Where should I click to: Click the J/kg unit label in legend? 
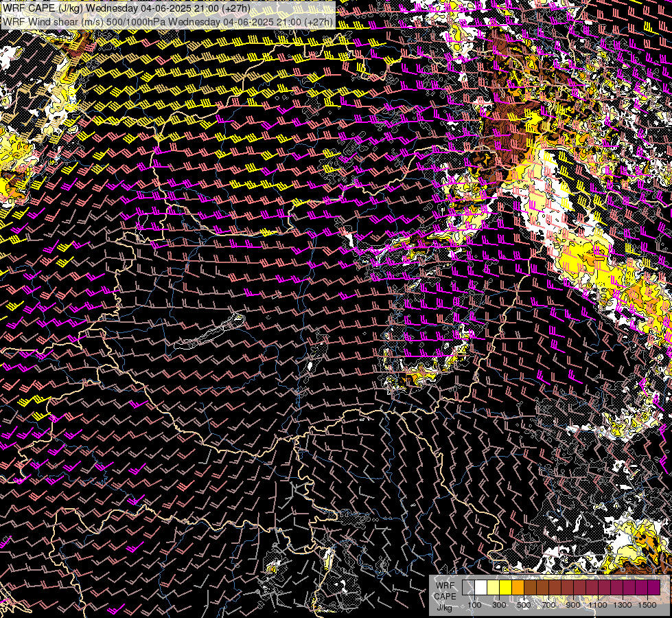tap(445, 608)
